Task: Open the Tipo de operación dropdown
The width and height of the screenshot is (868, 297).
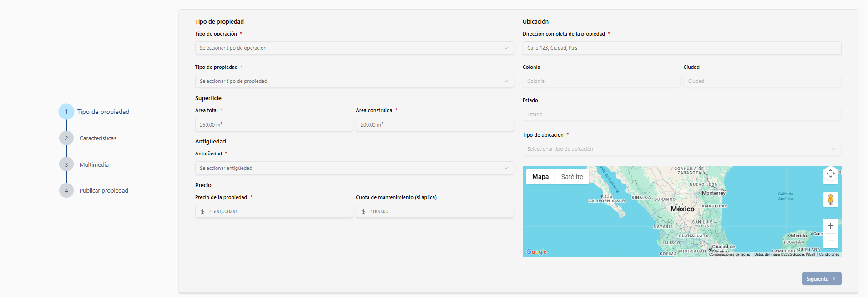Action: coord(354,48)
